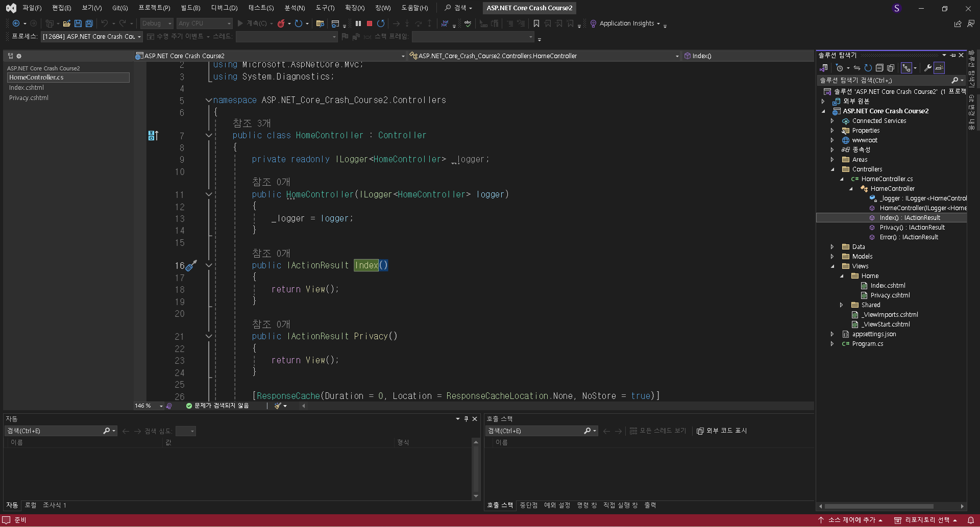980x527 pixels.
Task: Refresh Solution Explorer with circular arrow
Action: 868,68
